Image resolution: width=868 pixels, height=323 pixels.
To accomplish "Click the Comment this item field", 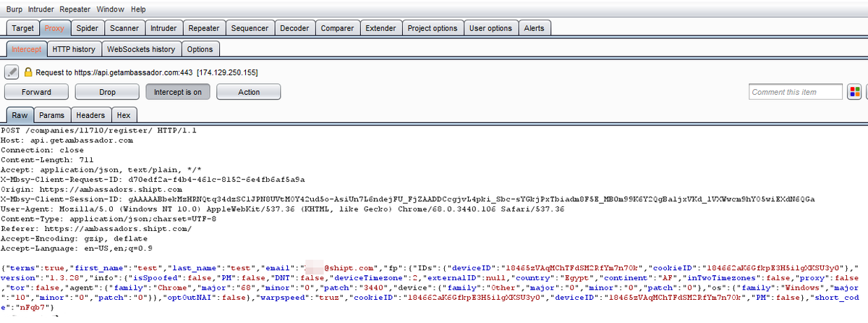I will click(796, 92).
